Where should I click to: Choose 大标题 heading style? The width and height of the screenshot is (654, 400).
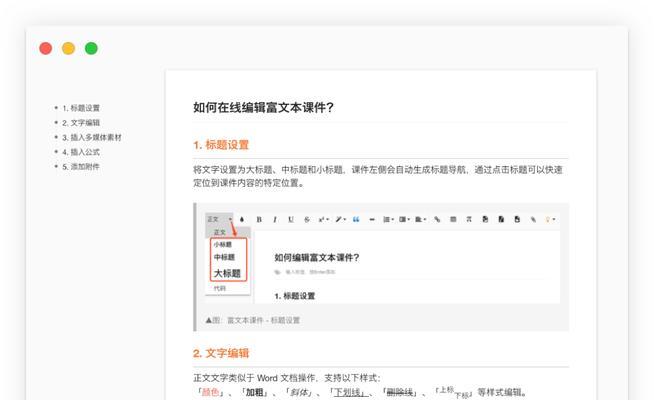click(x=227, y=273)
